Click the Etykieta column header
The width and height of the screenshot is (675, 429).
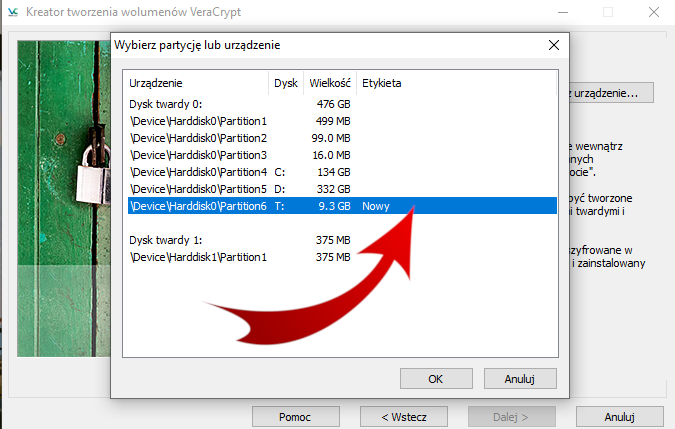coord(456,83)
